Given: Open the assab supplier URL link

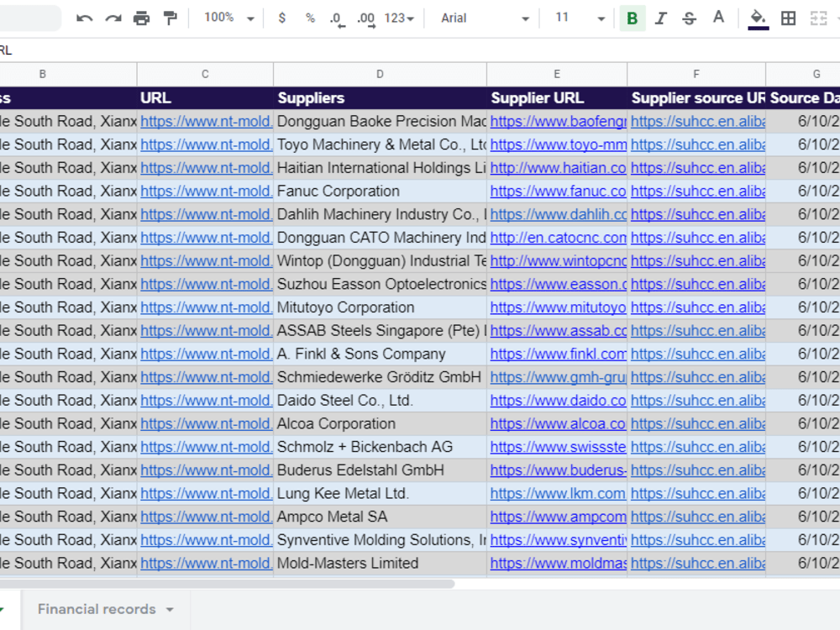Looking at the screenshot, I should [558, 331].
